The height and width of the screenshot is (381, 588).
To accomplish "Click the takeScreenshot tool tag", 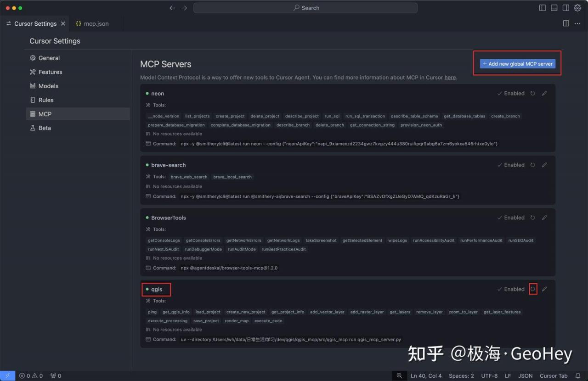I will tap(321, 240).
